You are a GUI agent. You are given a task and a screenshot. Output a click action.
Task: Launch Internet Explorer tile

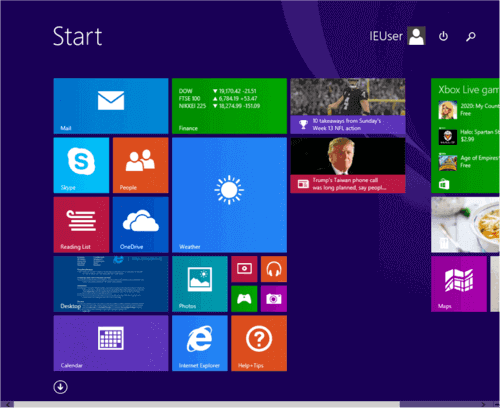(200, 343)
